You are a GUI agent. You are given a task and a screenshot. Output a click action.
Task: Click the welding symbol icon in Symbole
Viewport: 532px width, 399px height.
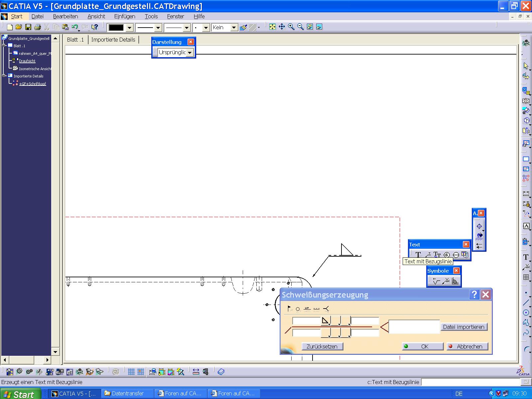click(x=446, y=281)
